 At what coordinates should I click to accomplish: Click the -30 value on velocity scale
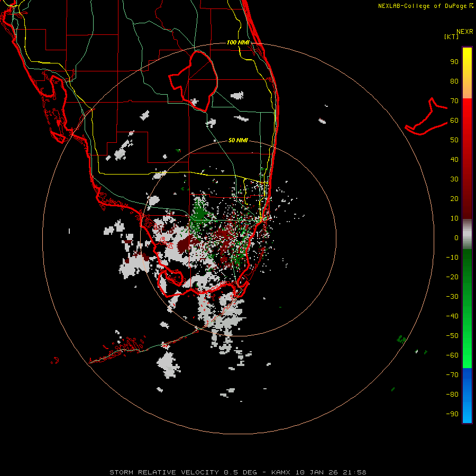452,297
